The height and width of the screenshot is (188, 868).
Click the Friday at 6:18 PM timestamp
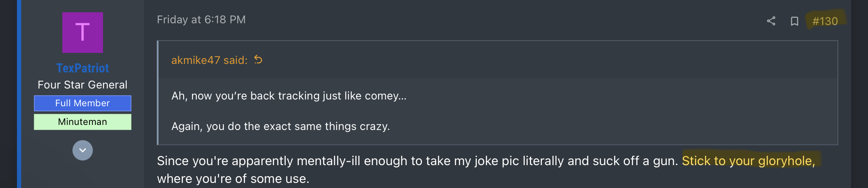pos(201,20)
